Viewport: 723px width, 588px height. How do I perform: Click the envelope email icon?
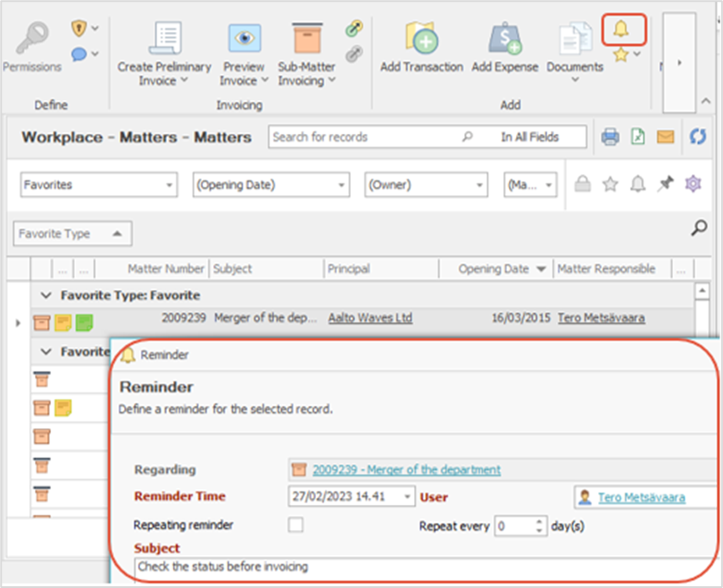point(665,137)
